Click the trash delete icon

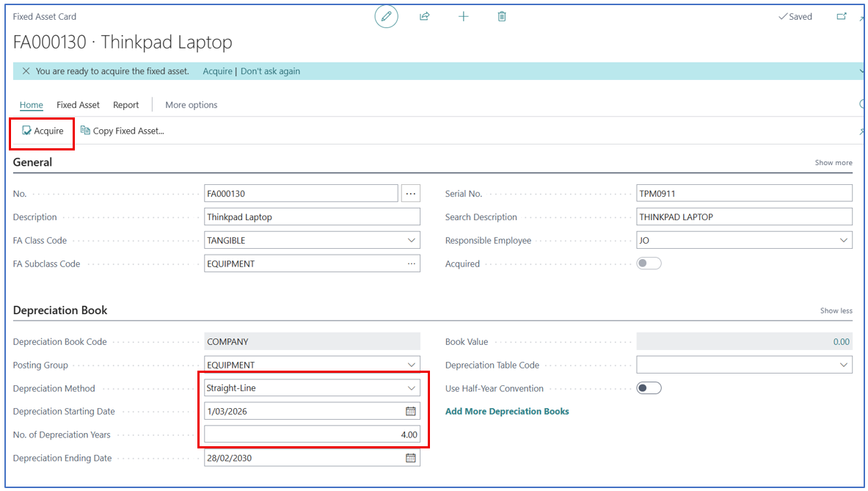coord(502,16)
